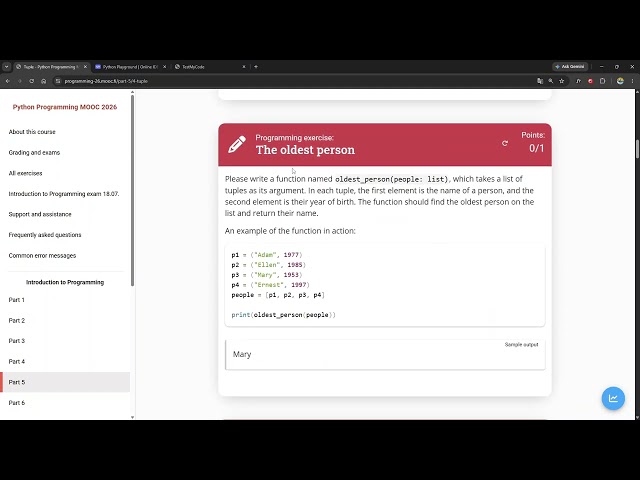Click the sidebar scrollbar thumb

[x=132, y=190]
